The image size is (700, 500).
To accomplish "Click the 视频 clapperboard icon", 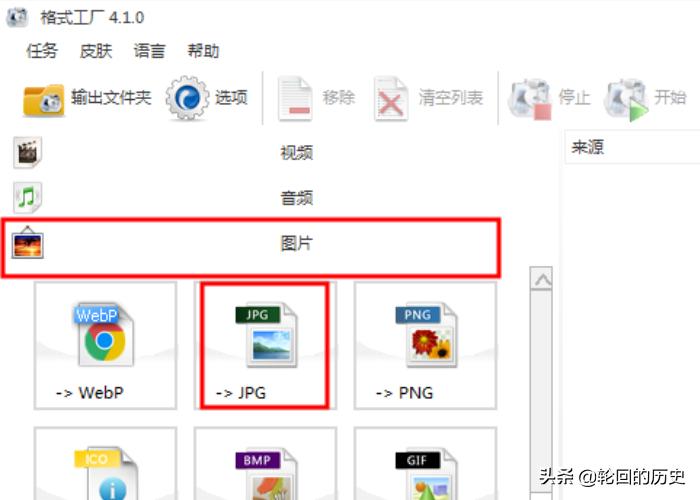I will (28, 152).
